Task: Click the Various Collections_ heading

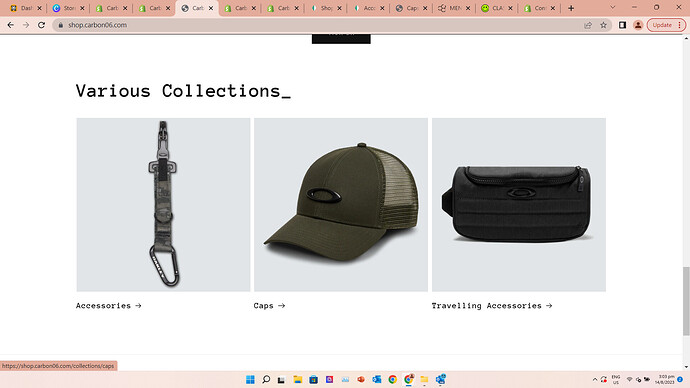Action: point(183,91)
